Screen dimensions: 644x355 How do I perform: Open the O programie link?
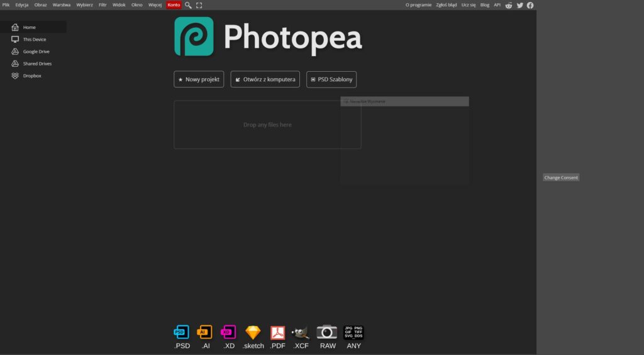point(418,5)
